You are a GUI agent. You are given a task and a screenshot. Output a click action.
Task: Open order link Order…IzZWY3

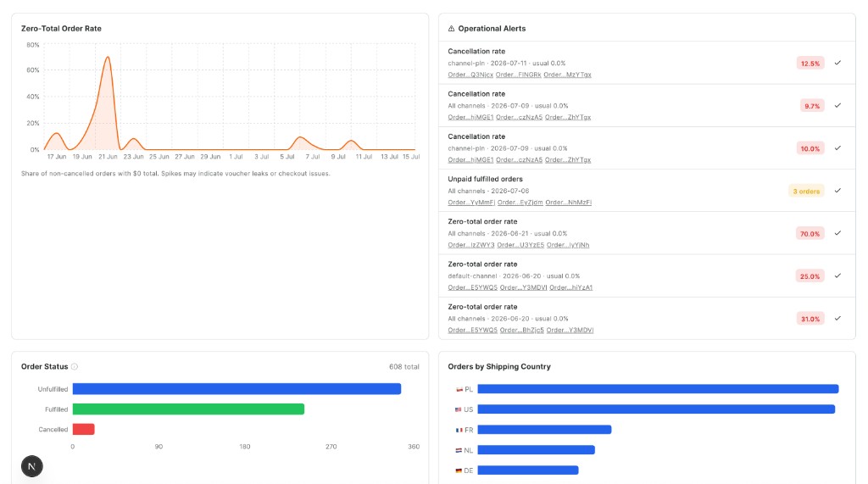click(x=471, y=245)
